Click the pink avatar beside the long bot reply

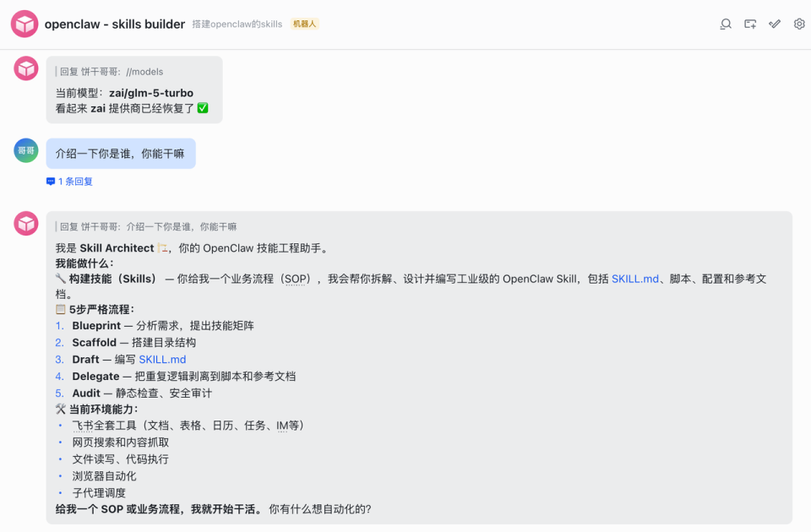[25, 223]
